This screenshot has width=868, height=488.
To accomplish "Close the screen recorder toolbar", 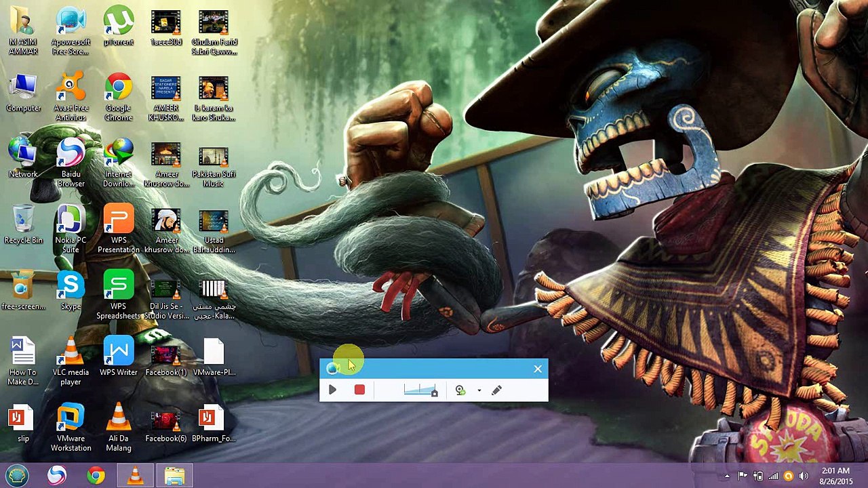I will (538, 369).
